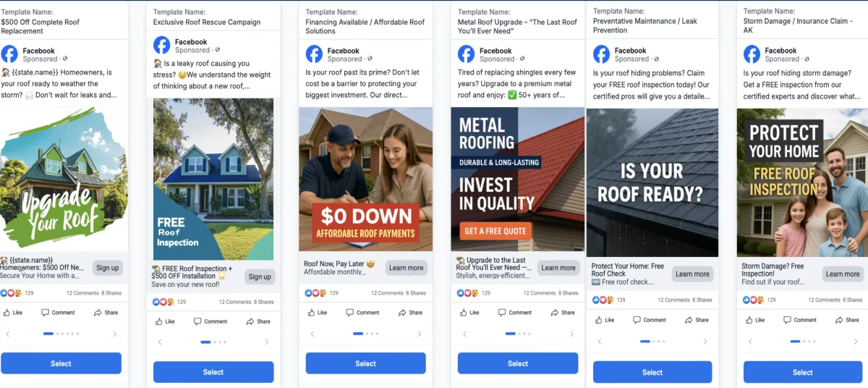Go to previous slide on Roof Rescue ad

click(x=160, y=342)
